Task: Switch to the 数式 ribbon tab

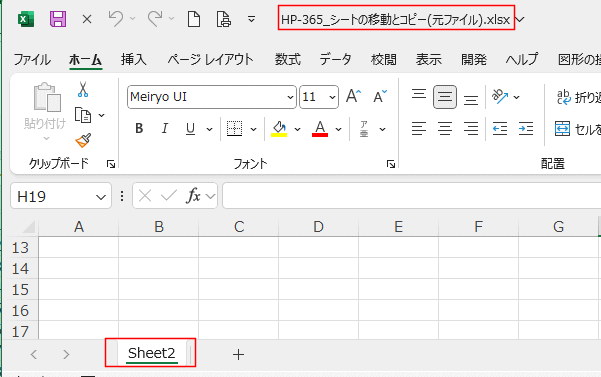Action: coord(287,59)
